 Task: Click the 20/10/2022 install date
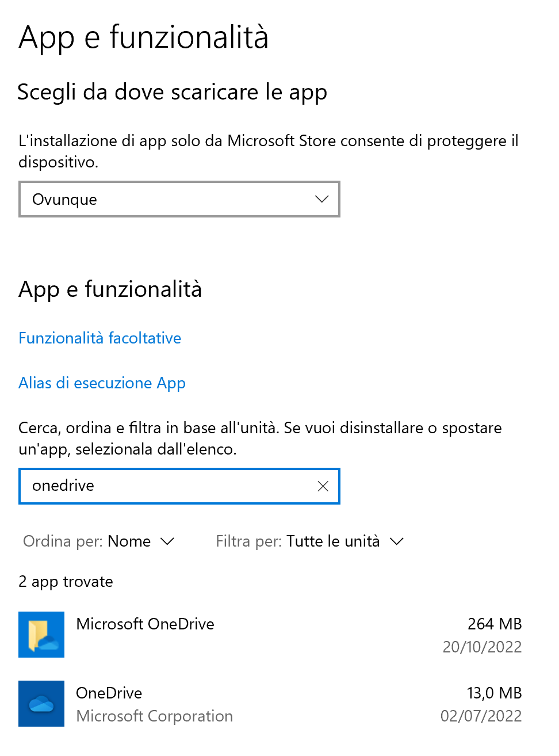483,647
